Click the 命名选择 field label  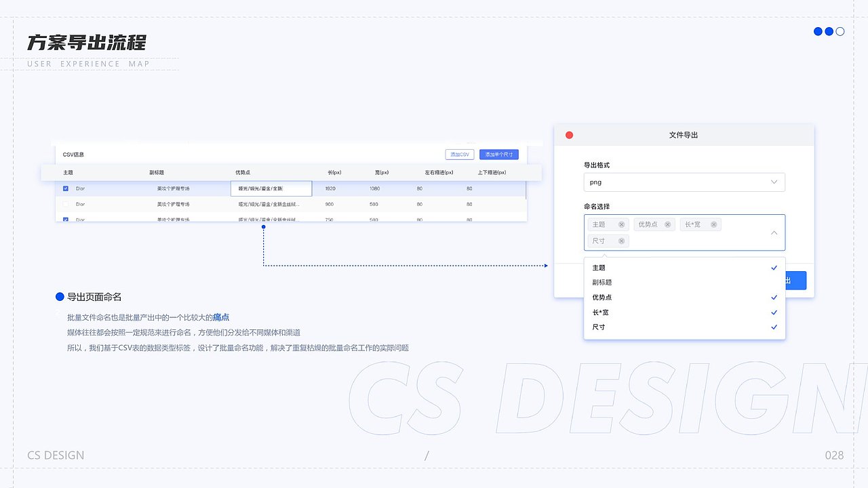(597, 206)
